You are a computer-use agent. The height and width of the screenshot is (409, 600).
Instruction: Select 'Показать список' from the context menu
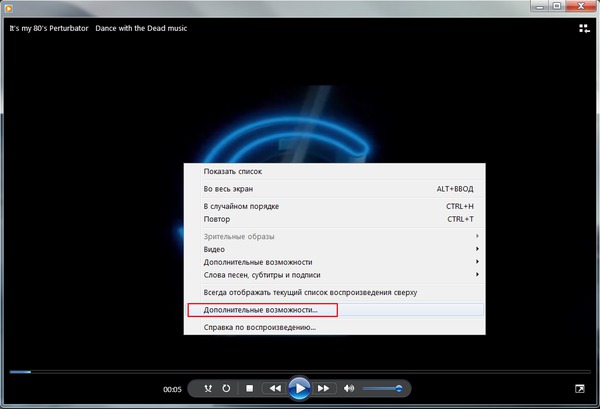click(x=233, y=171)
